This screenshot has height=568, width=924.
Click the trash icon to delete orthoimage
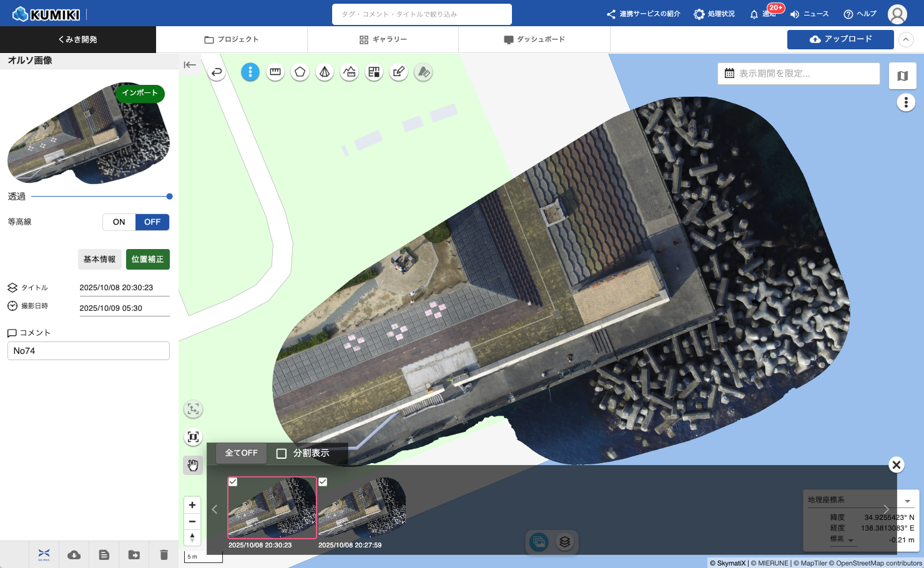164,554
